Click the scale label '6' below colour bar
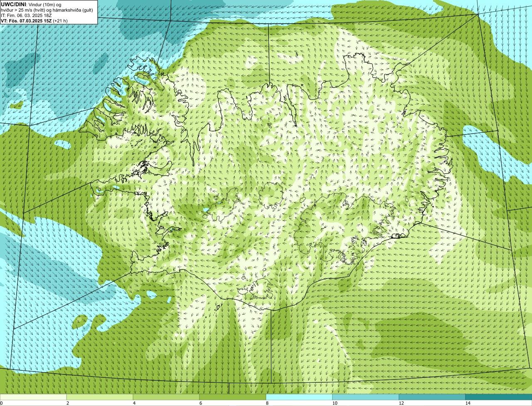This screenshot has height=406, width=532. pyautogui.click(x=200, y=403)
